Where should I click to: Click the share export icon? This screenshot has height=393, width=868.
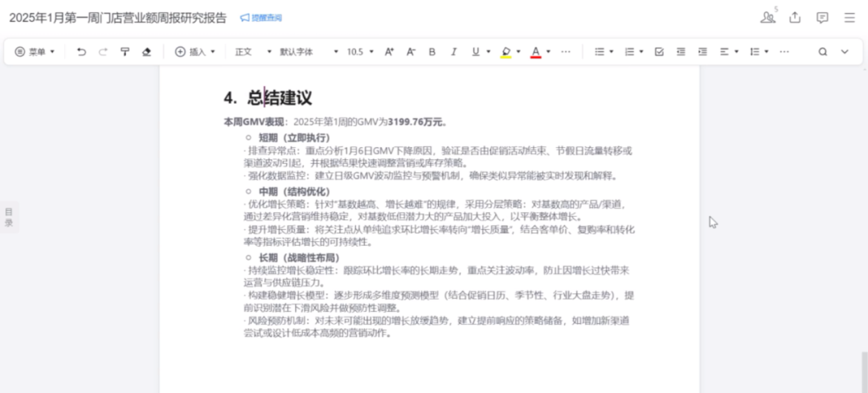click(x=795, y=17)
